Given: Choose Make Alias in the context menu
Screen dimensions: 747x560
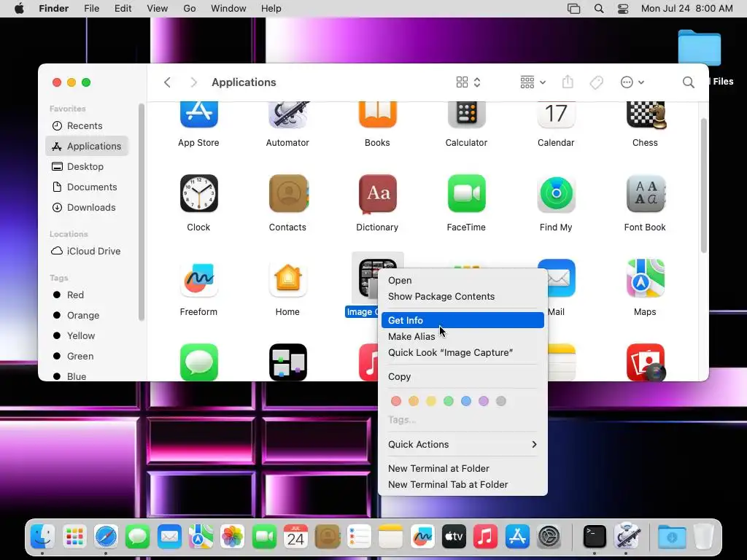Looking at the screenshot, I should (462, 336).
